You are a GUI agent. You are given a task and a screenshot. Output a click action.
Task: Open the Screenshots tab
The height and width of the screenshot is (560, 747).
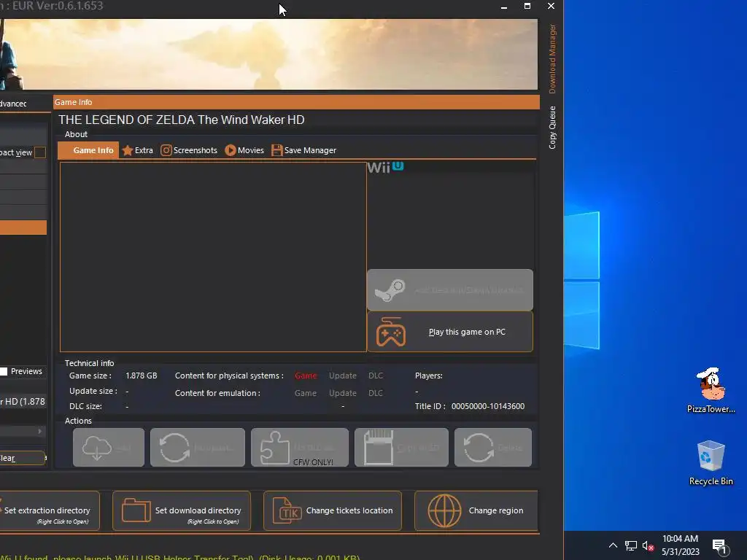point(189,150)
